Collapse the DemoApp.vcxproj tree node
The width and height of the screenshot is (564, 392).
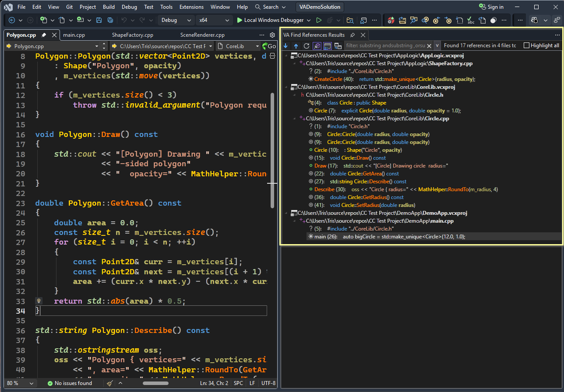[287, 213]
